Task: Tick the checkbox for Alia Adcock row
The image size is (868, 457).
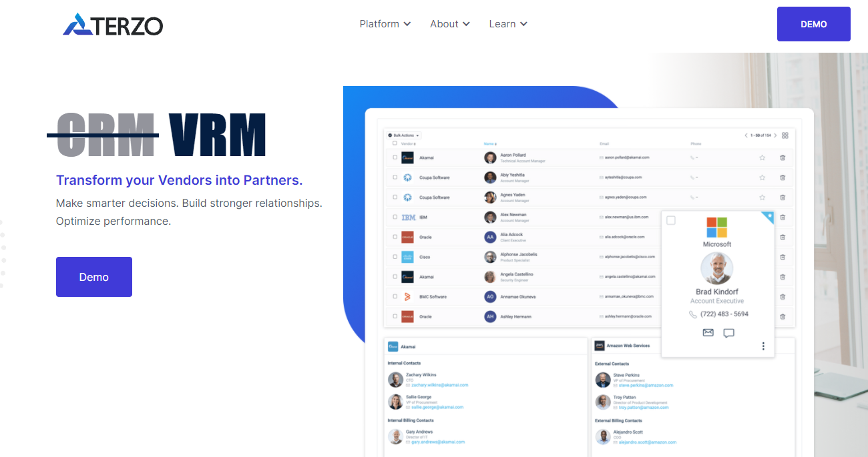Action: pyautogui.click(x=395, y=237)
